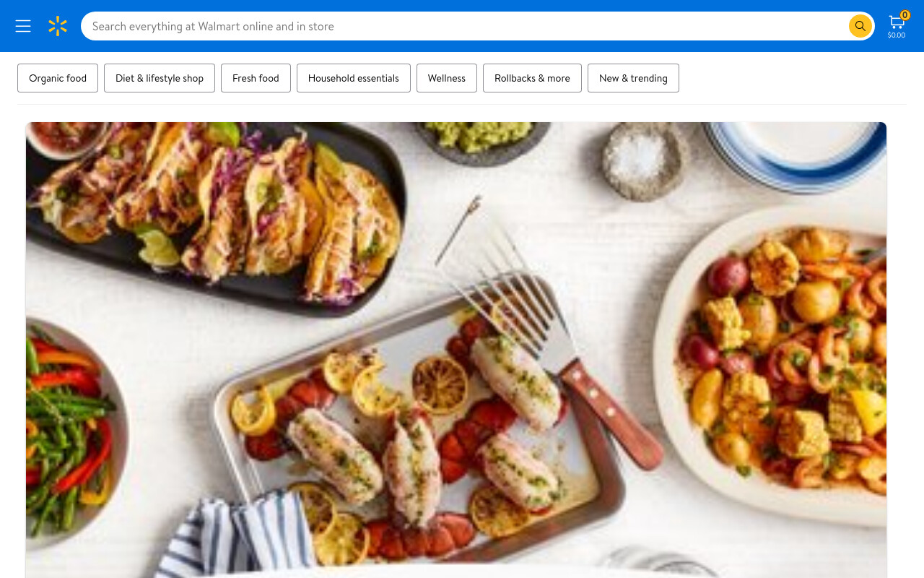Focus the Walmart search input field
This screenshot has width=924, height=578.
pyautogui.click(x=465, y=26)
